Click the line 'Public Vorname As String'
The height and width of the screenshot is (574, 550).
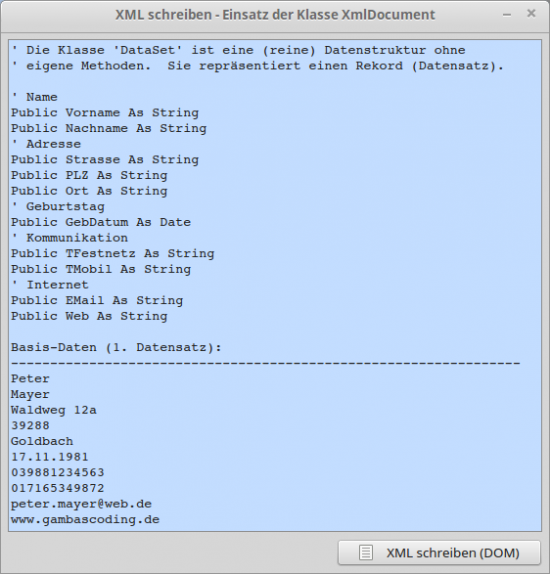coord(105,113)
